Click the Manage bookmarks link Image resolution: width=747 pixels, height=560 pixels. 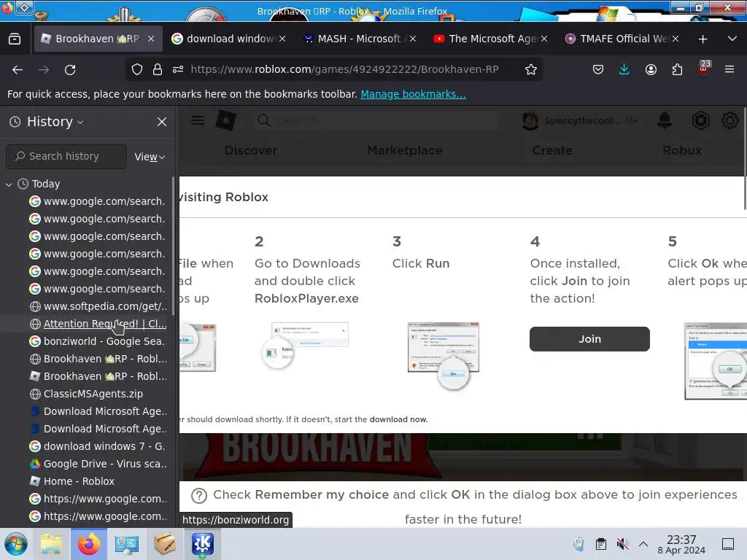[x=413, y=94]
